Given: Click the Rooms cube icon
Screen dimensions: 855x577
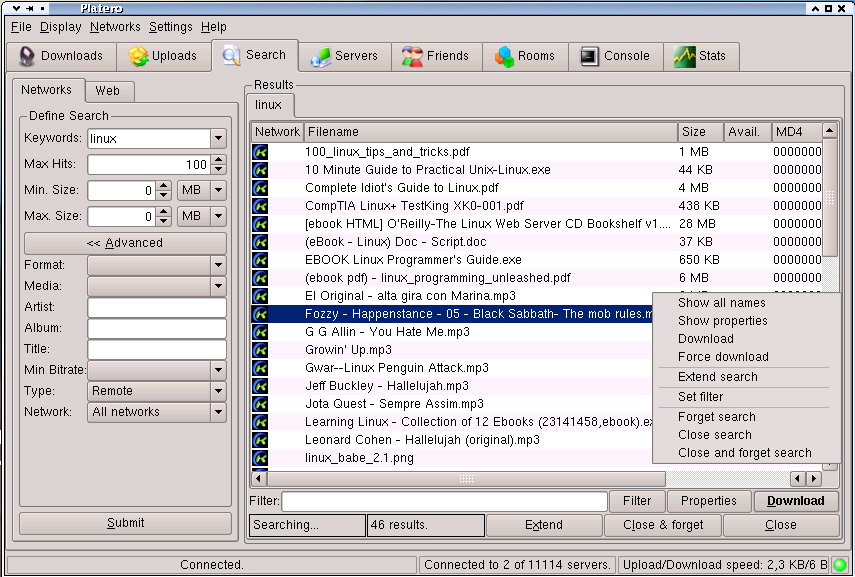Looking at the screenshot, I should point(504,56).
